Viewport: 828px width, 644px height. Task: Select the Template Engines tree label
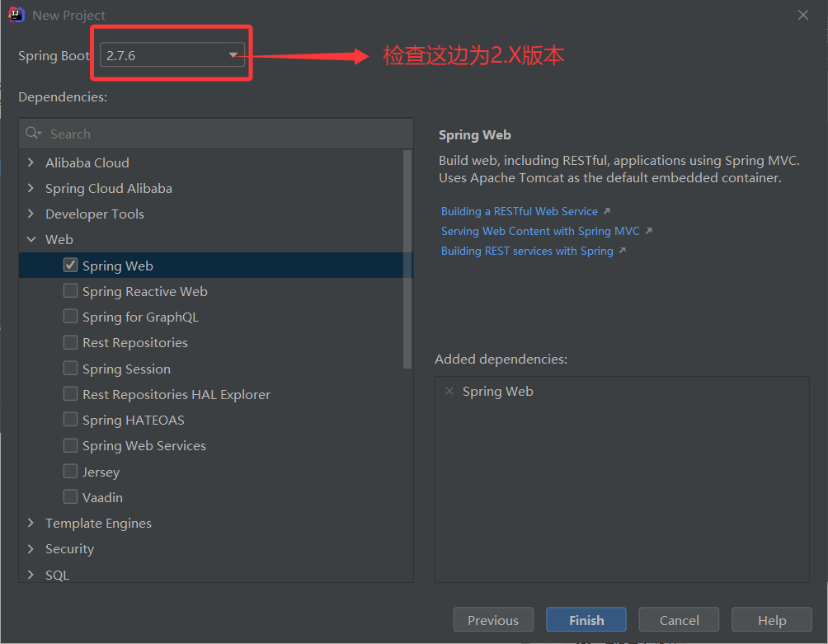click(98, 523)
